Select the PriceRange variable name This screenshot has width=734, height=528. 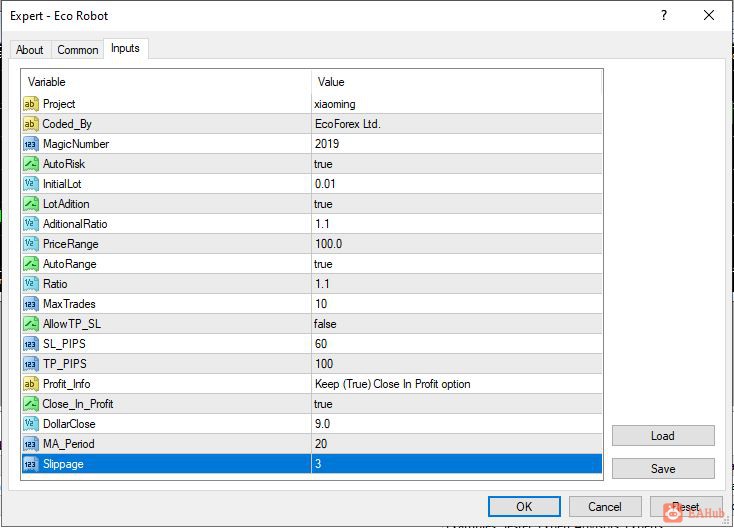click(x=71, y=244)
